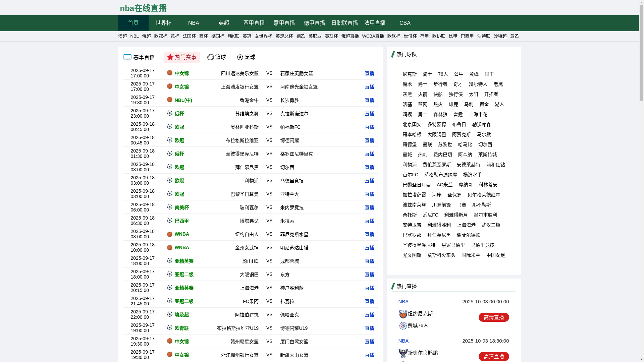Open the 勇士 team link
The image size is (644, 362).
click(x=423, y=114)
